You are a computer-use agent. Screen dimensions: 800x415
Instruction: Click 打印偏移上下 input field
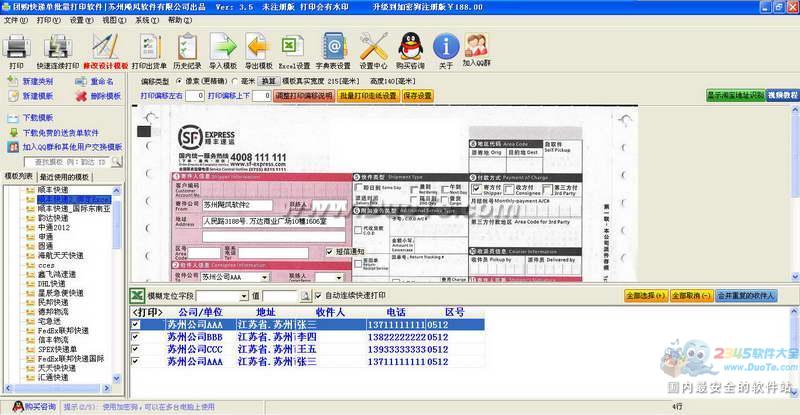click(261, 96)
